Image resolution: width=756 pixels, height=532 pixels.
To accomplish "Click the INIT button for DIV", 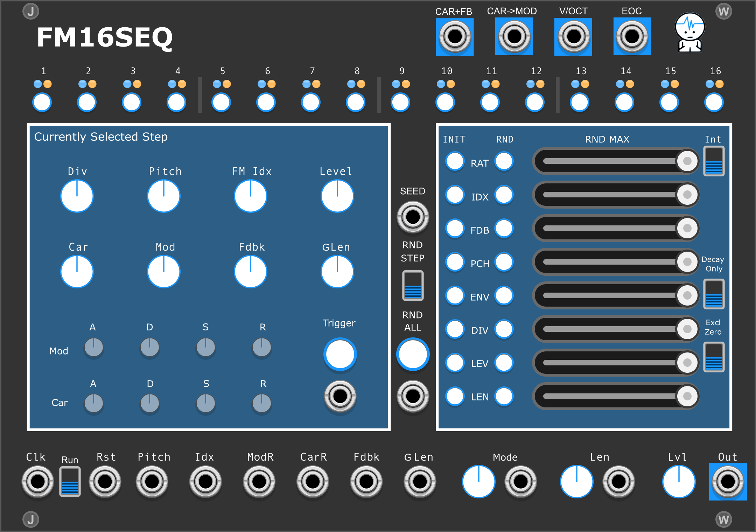I will click(455, 329).
